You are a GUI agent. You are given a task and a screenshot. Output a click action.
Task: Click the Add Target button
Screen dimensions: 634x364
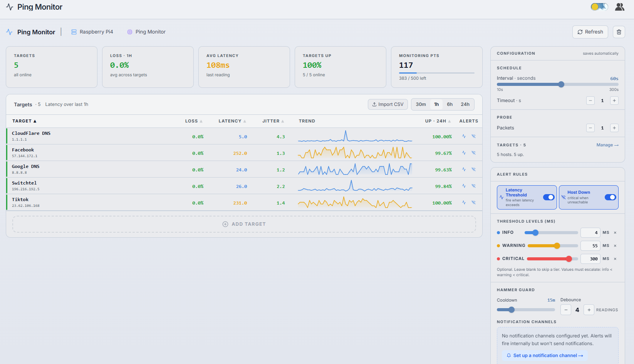pos(244,224)
